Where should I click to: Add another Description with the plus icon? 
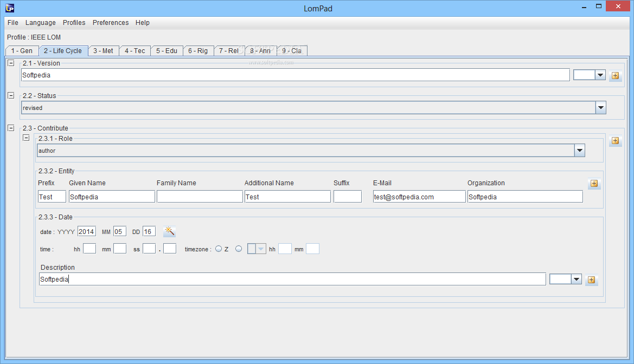591,280
